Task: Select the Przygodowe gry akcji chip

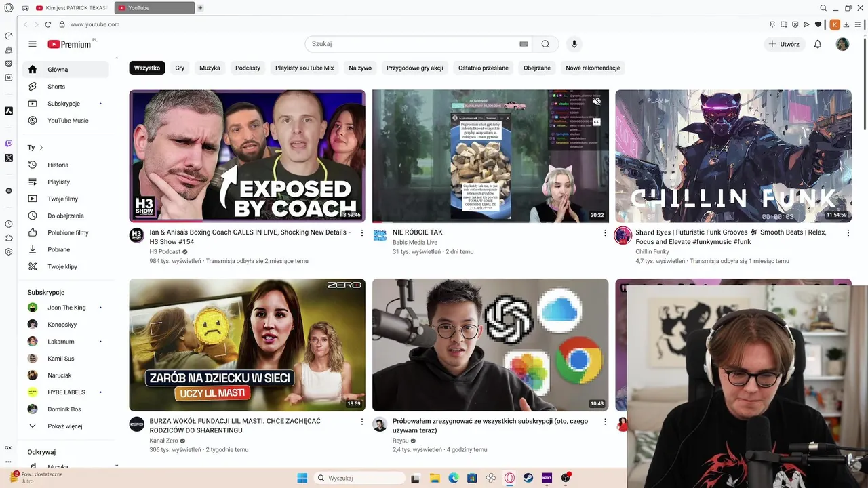Action: (x=415, y=68)
